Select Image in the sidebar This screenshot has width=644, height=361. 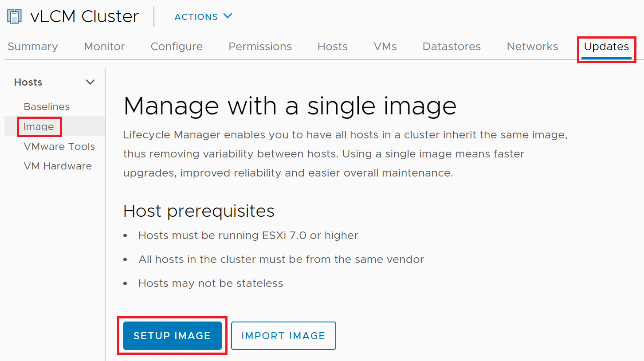tap(39, 127)
